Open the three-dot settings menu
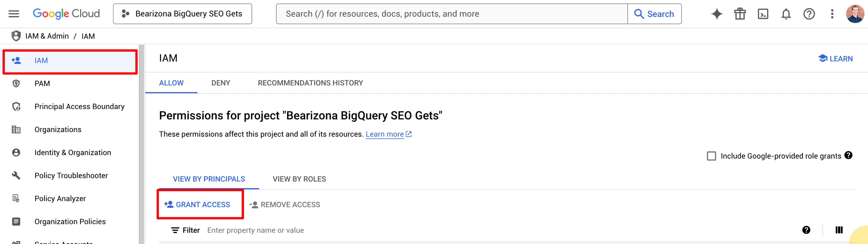The height and width of the screenshot is (244, 868). coord(832,14)
